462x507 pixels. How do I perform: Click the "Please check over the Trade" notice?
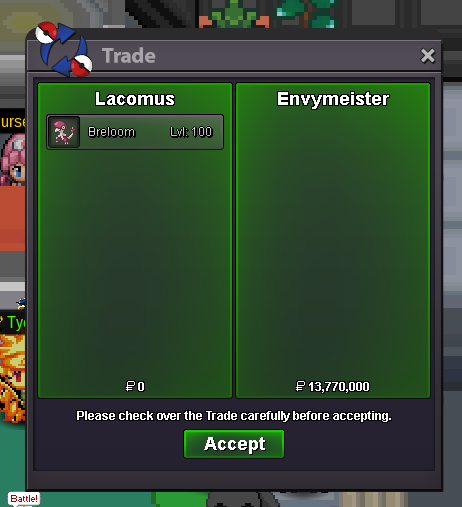click(x=234, y=416)
